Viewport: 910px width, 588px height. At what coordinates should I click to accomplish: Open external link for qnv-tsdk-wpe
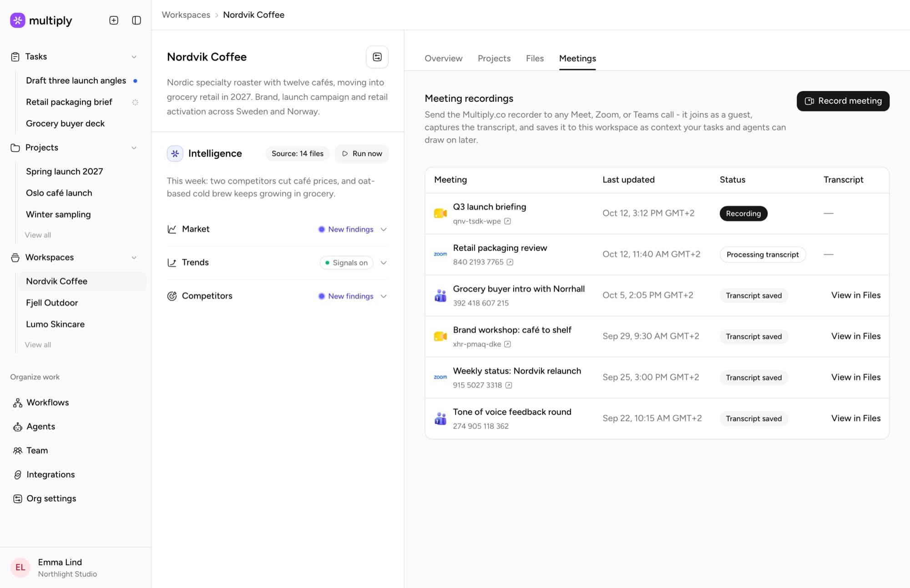507,221
